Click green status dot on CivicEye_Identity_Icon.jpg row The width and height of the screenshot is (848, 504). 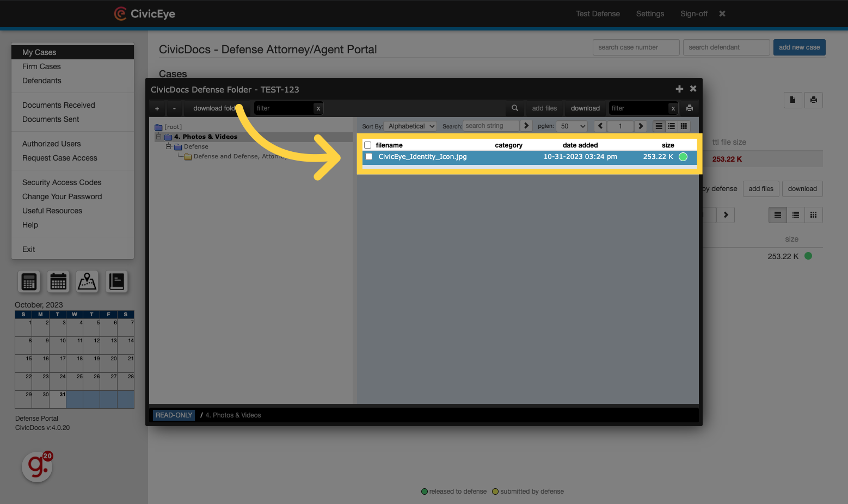point(683,157)
